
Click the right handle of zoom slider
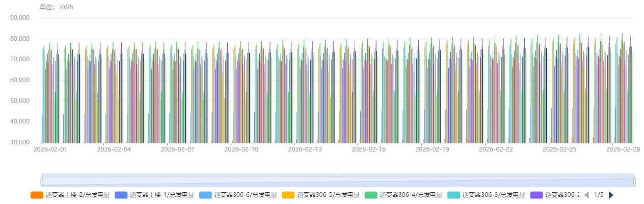pos(634,182)
